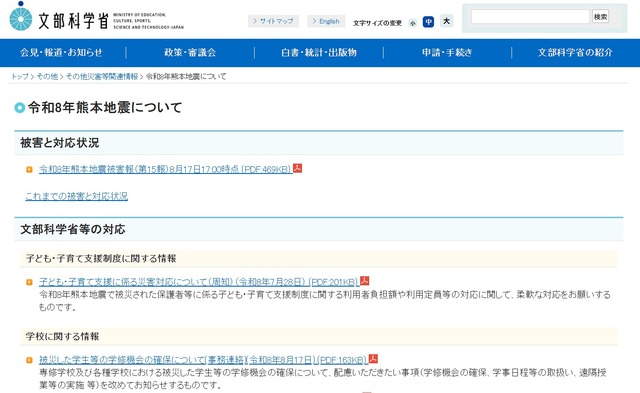Click 学校に関する情報 subheading
The width and height of the screenshot is (640, 393).
(62, 336)
